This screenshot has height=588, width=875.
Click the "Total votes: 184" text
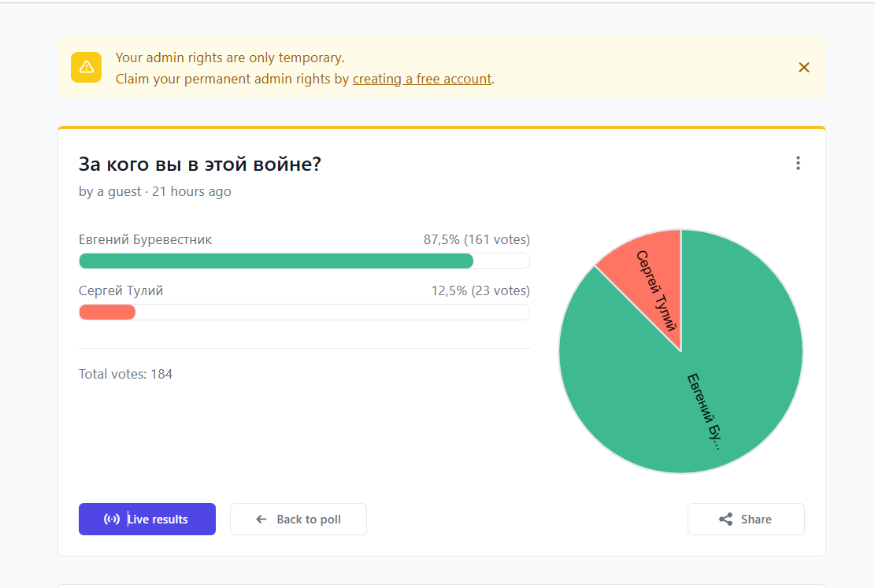tap(126, 374)
